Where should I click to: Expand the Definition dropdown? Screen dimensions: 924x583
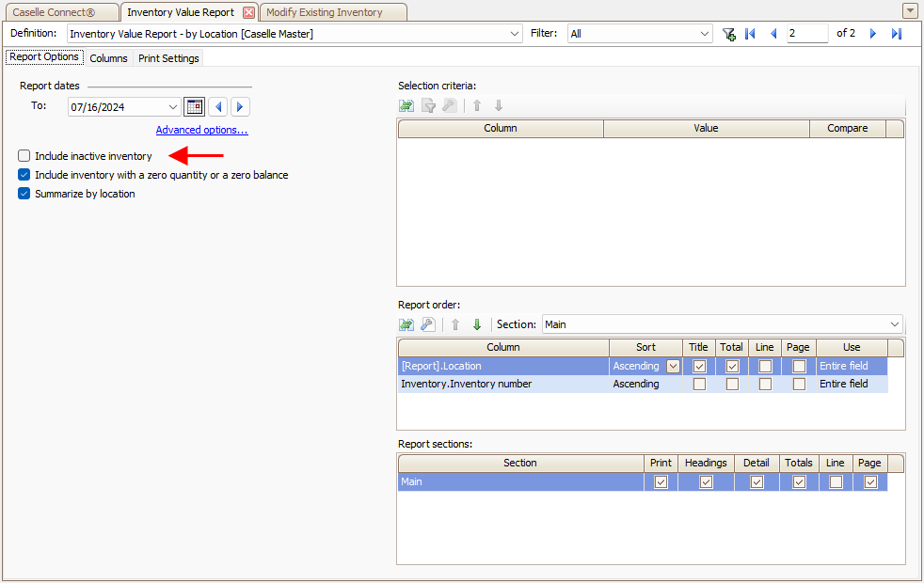(515, 34)
